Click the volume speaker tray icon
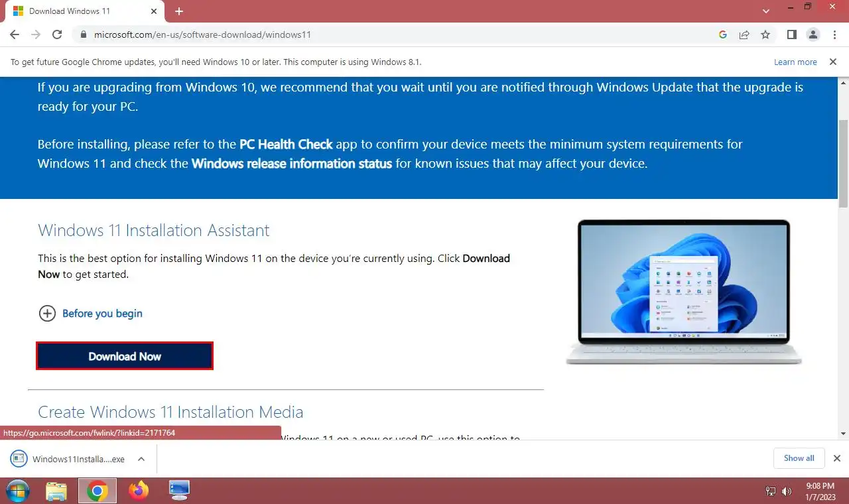 pyautogui.click(x=787, y=491)
